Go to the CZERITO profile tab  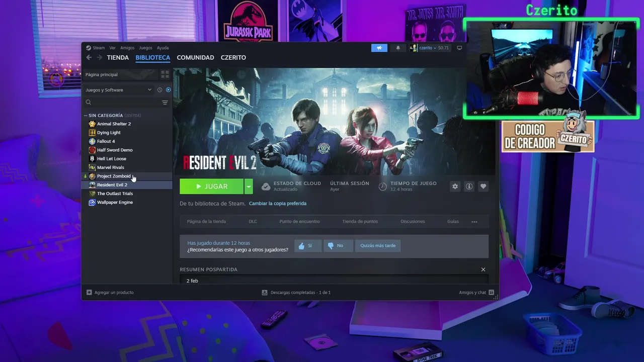coord(233,57)
